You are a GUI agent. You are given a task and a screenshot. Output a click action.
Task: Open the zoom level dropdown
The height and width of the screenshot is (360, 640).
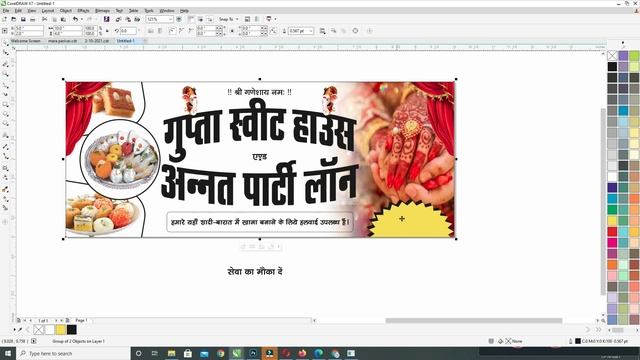pos(171,19)
